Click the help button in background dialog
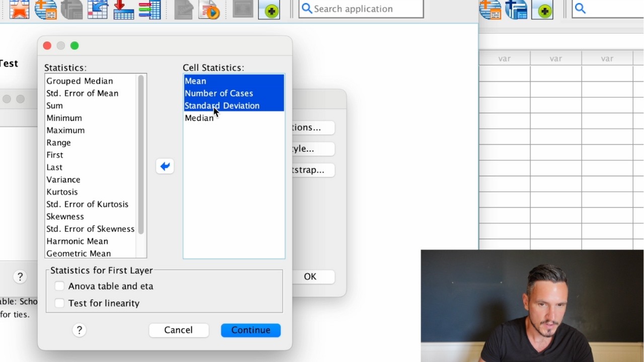Screen dimensions: 644x362 coord(20,277)
